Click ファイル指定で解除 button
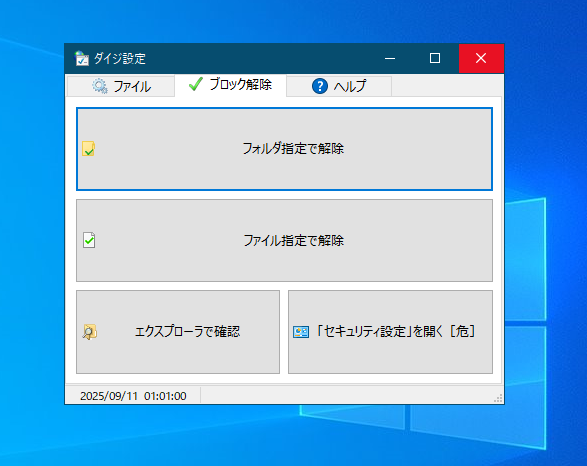 pos(284,240)
